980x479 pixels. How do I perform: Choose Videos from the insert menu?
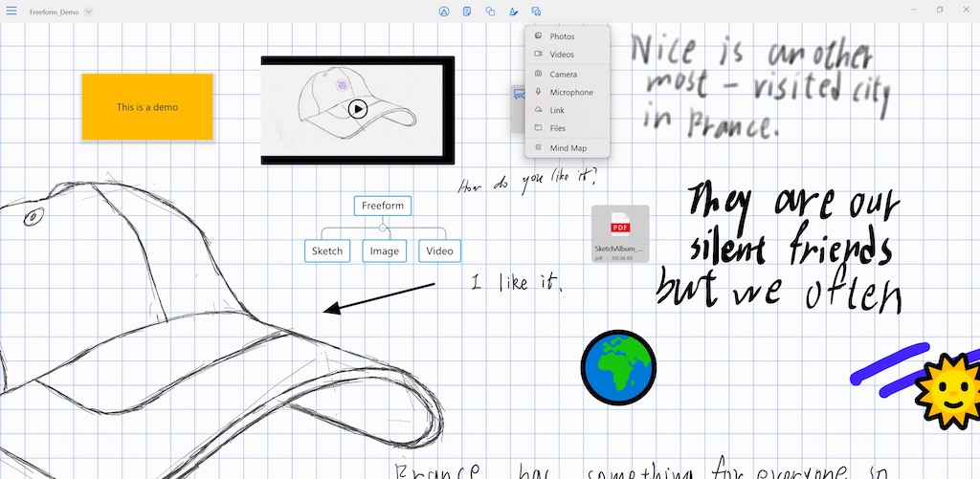[x=563, y=54]
